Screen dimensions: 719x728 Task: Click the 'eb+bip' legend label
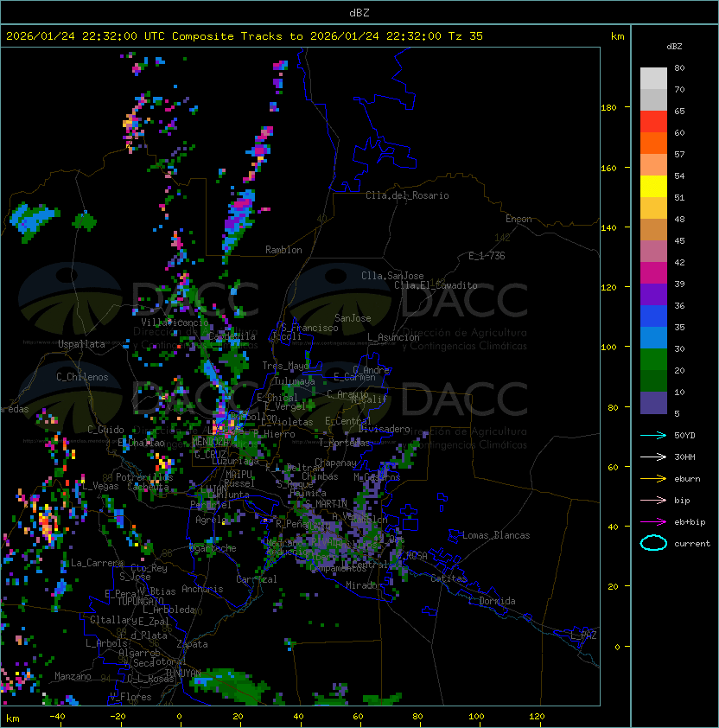point(690,522)
